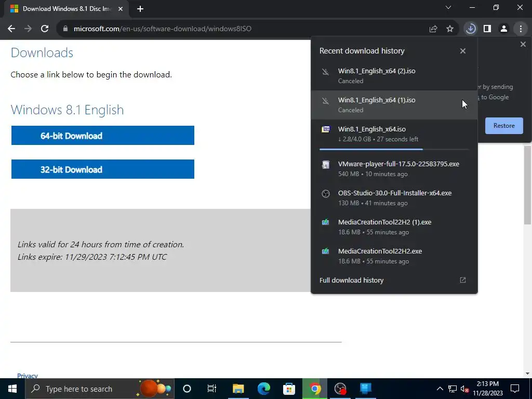Open the Privacy link in the footer
Image resolution: width=532 pixels, height=399 pixels.
pyautogui.click(x=27, y=376)
